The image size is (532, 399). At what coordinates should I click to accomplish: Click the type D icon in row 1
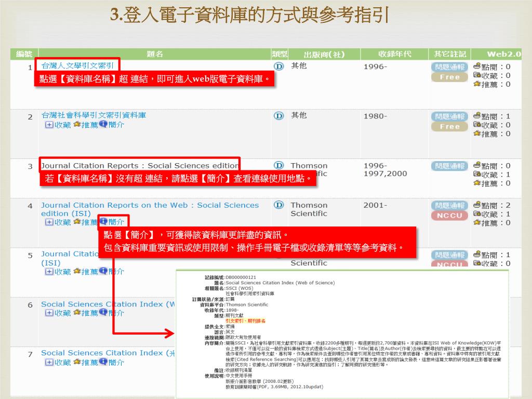click(x=278, y=66)
